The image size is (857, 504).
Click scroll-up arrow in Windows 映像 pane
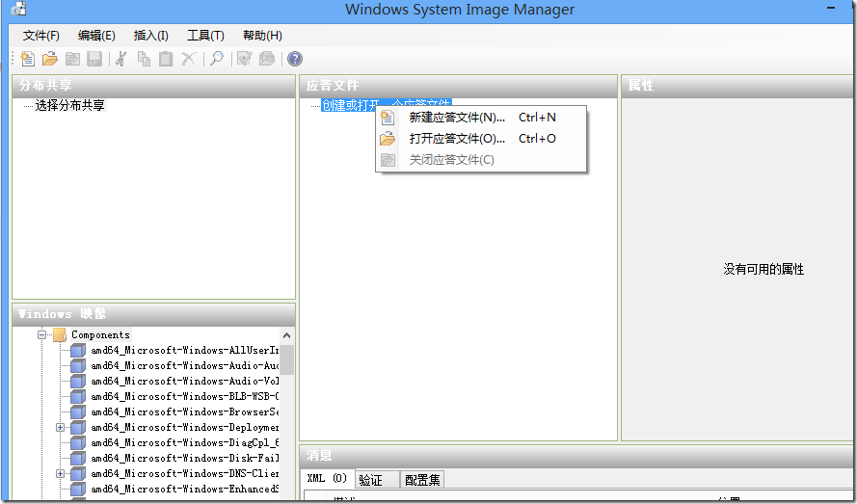click(286, 335)
